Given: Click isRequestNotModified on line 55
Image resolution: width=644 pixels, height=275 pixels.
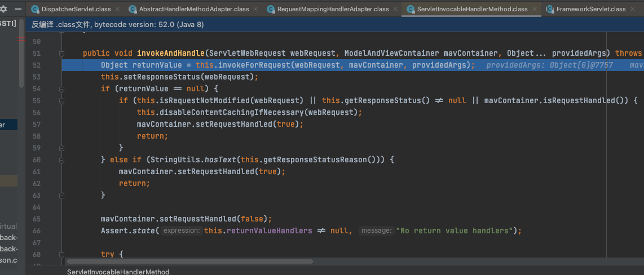Looking at the screenshot, I should tap(204, 100).
